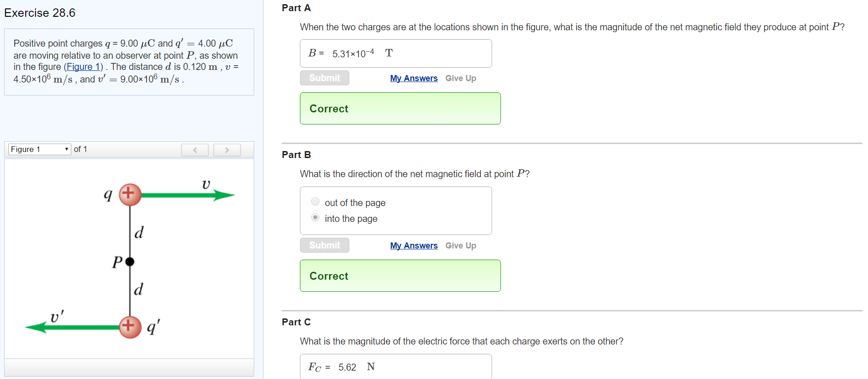Click the charge q' symbol in the figure
Screen dimensions: 868x379
click(129, 327)
